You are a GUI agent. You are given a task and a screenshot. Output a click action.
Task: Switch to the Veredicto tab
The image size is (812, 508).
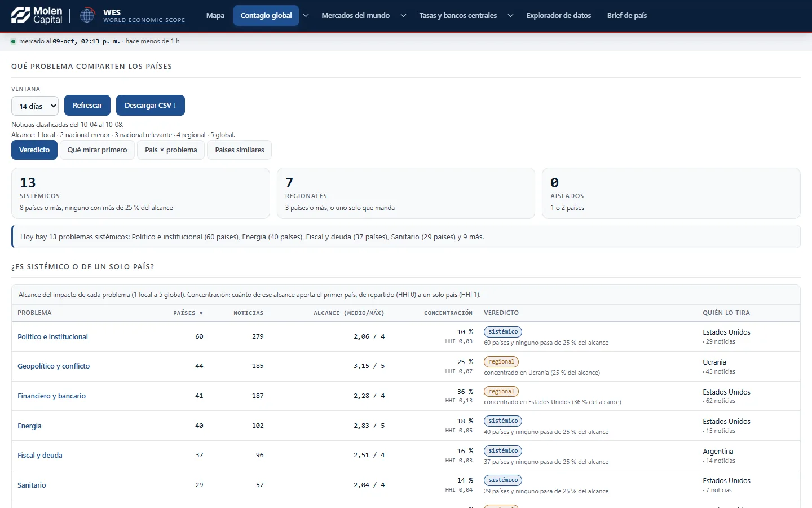coord(34,150)
